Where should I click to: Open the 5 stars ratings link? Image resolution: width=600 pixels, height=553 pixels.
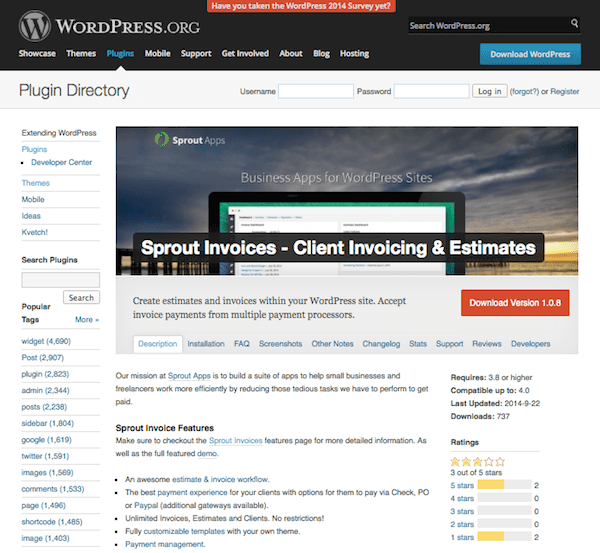(x=462, y=485)
